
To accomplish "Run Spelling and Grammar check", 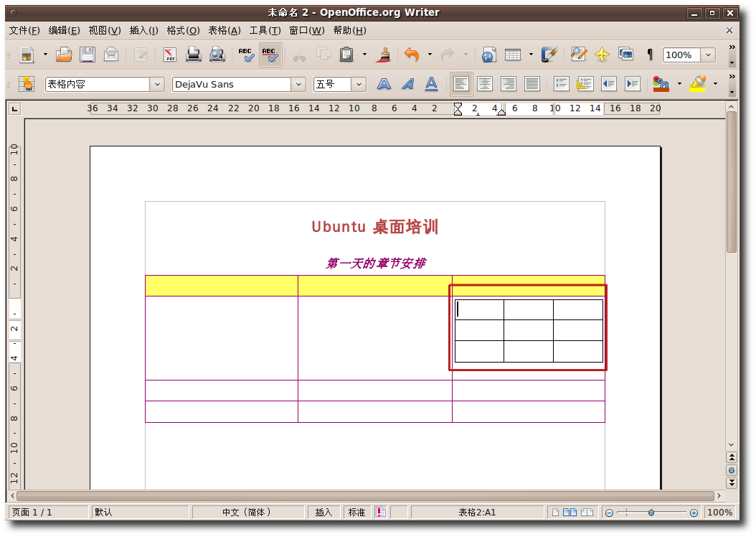I will coord(246,55).
